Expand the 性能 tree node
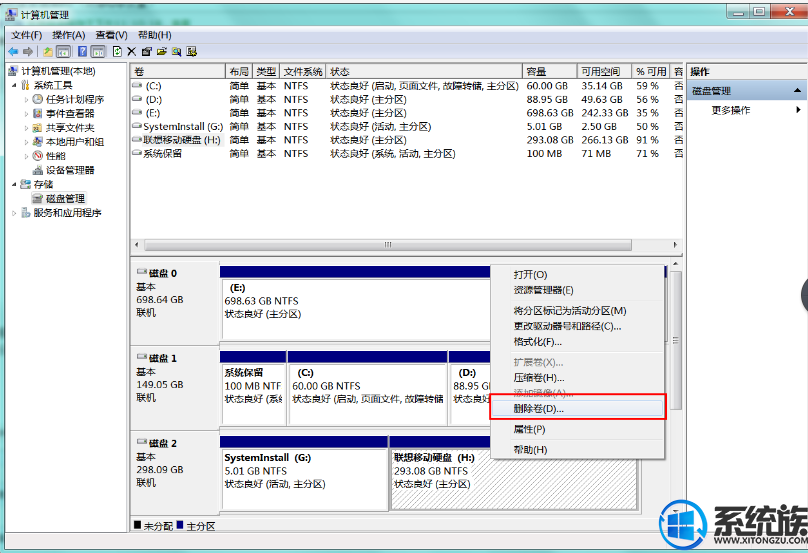The height and width of the screenshot is (553, 808). pos(26,156)
